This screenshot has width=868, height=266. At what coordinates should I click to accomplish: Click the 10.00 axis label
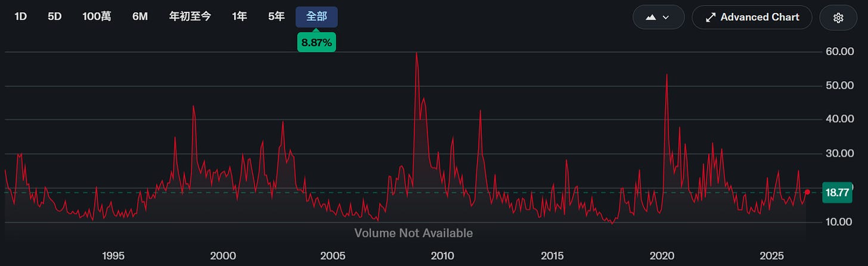coord(838,222)
